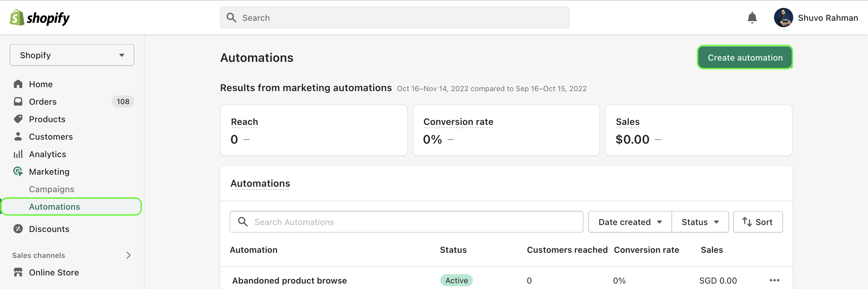The width and height of the screenshot is (868, 289).
Task: Click the Customers person icon
Action: 18,137
